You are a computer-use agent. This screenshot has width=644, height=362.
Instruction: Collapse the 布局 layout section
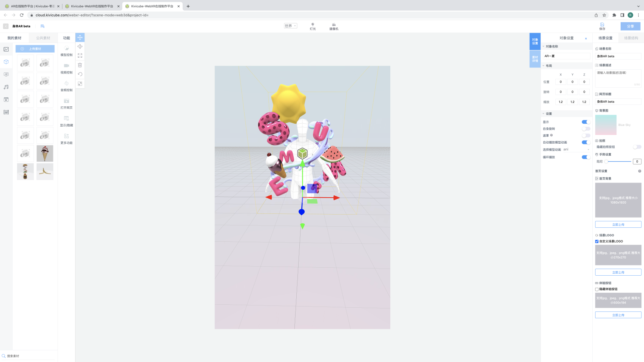click(544, 66)
